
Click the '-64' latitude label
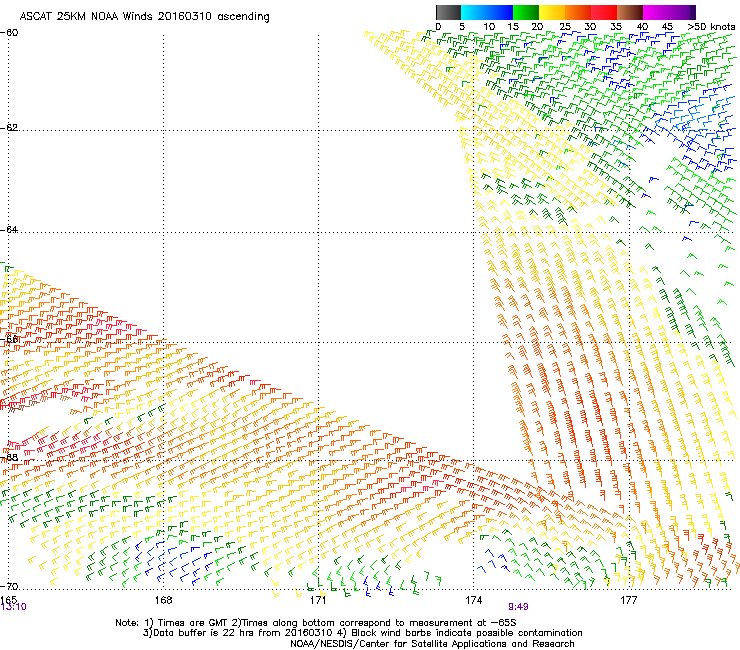click(9, 229)
